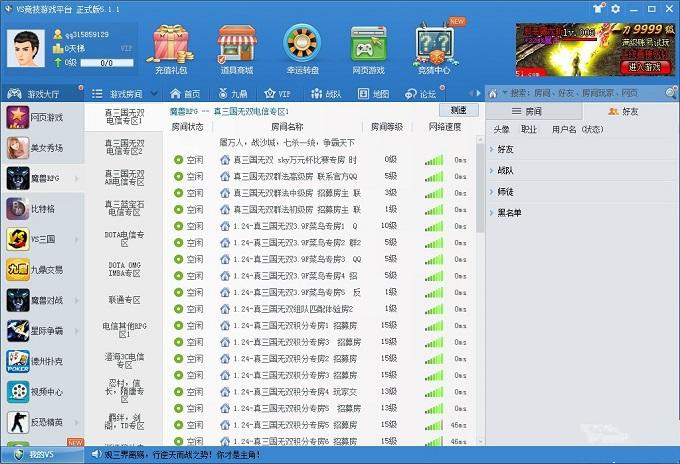Select 视频中心 in left sidebar
This screenshot has width=680, height=464.
(x=42, y=392)
